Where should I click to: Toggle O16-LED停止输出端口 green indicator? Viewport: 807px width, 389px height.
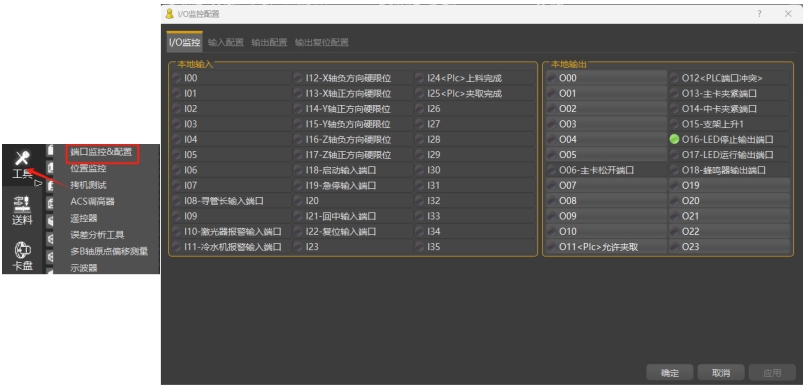pyautogui.click(x=674, y=139)
